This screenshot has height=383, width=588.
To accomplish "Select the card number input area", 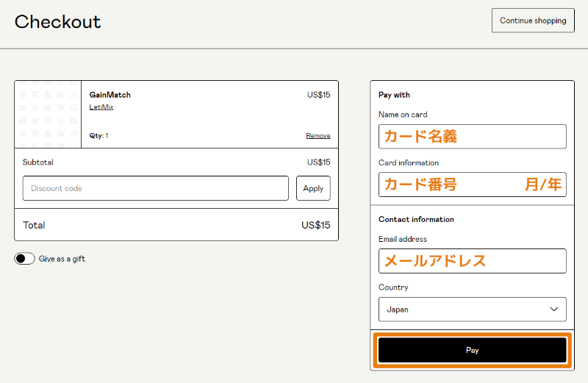I will tap(441, 185).
